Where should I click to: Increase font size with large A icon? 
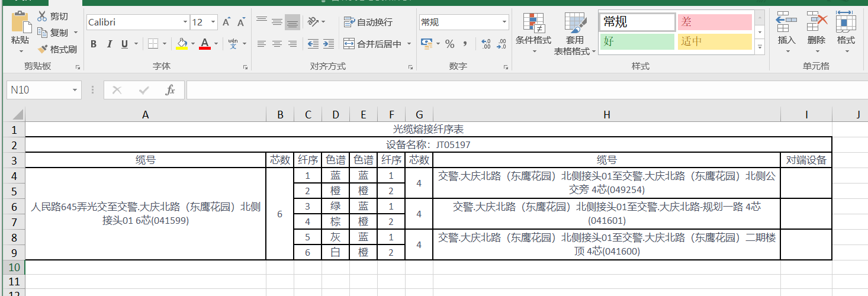(226, 22)
